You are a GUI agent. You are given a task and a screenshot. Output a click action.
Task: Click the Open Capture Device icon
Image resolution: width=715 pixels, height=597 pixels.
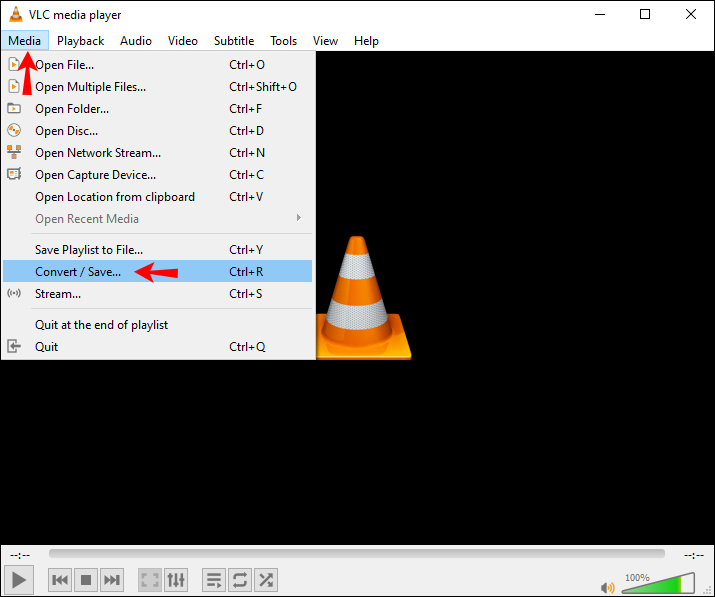coord(14,174)
